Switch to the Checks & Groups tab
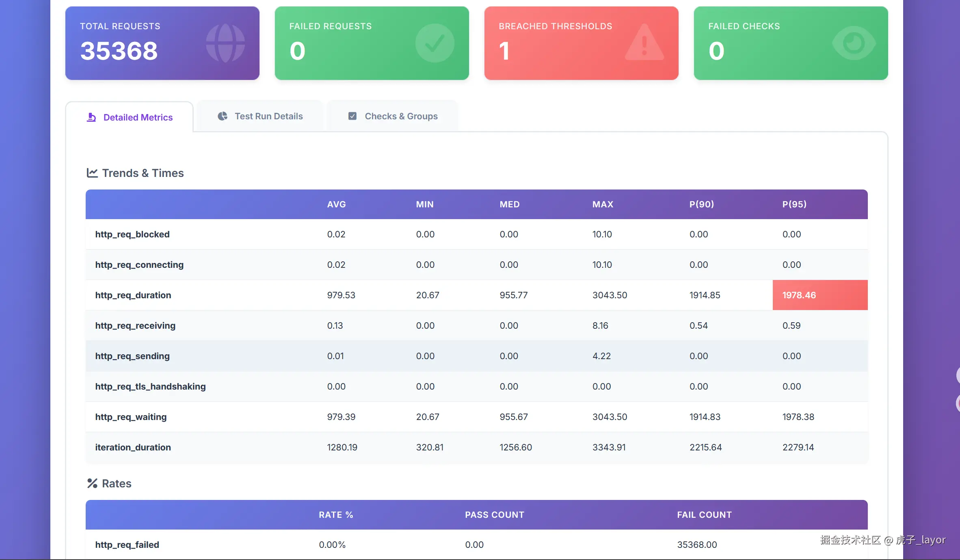This screenshot has height=560, width=960. click(x=401, y=116)
